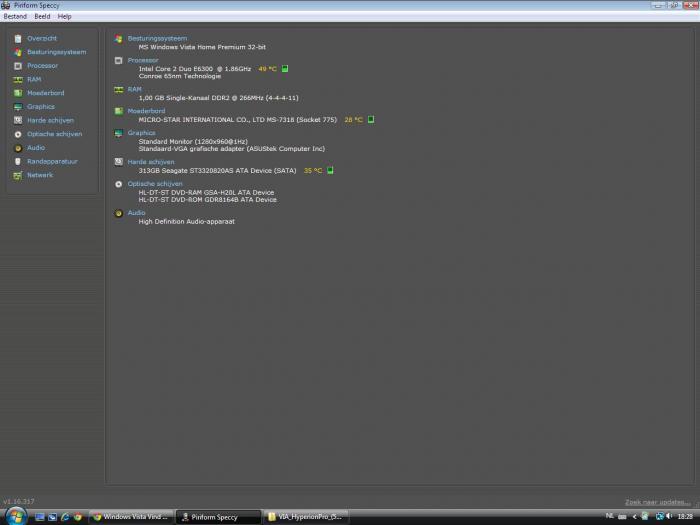700x525 pixels.
Task: Click the audio icon in the summary panel
Action: pos(118,213)
